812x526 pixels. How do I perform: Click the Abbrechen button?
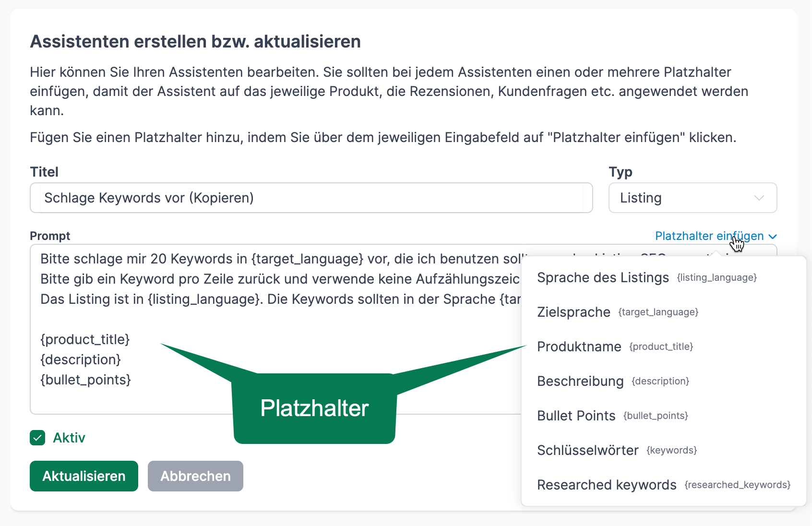[x=195, y=476]
